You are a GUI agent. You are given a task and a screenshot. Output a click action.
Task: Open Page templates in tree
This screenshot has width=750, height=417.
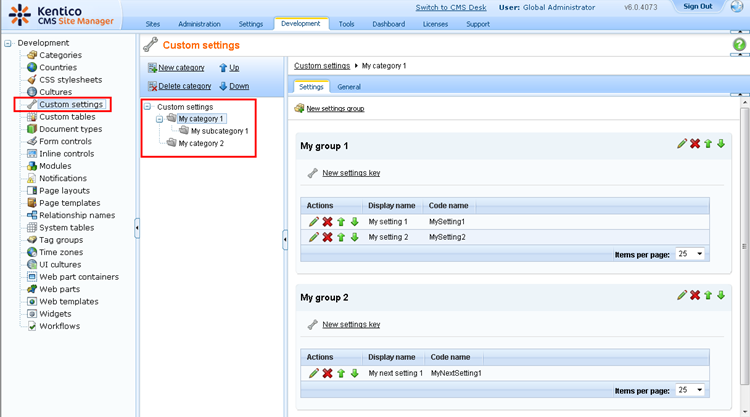tap(69, 203)
